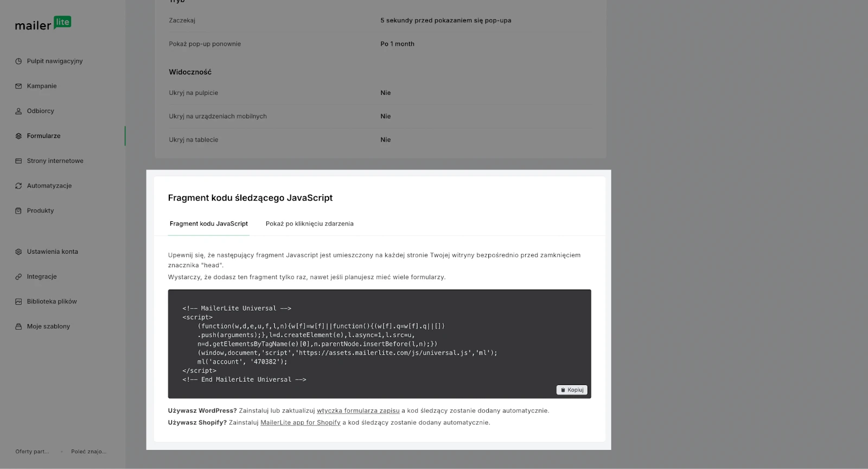Click the MailerLite Universal opening comment line
Image resolution: width=868 pixels, height=469 pixels.
(237, 308)
